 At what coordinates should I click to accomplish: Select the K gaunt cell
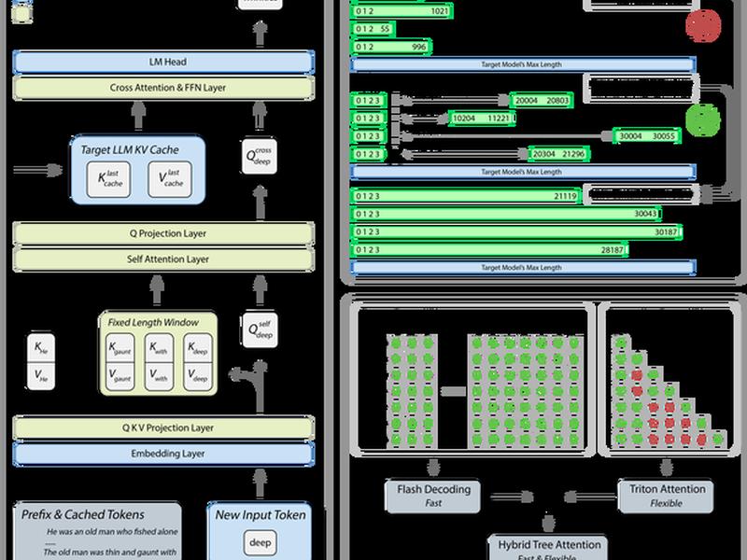(120, 348)
